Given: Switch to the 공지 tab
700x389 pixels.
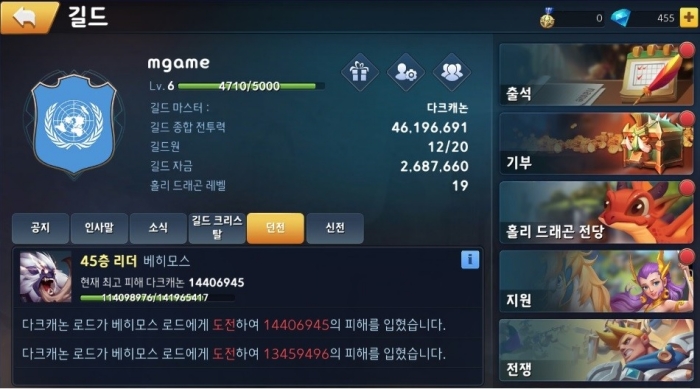Looking at the screenshot, I should [x=41, y=228].
